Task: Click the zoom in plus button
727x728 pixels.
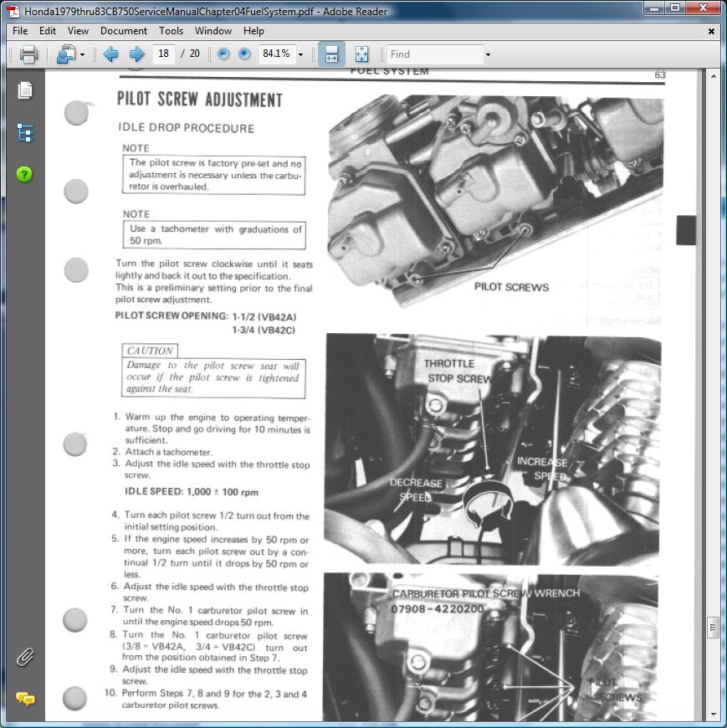Action: [x=244, y=54]
